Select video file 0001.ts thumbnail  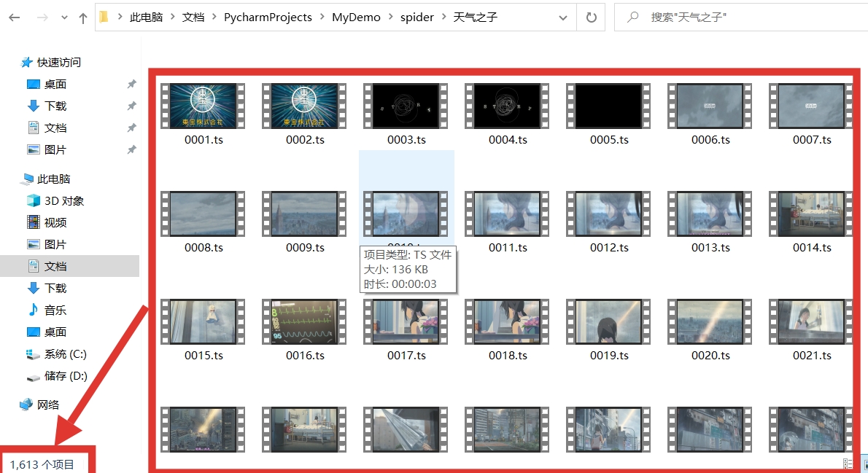(x=204, y=106)
